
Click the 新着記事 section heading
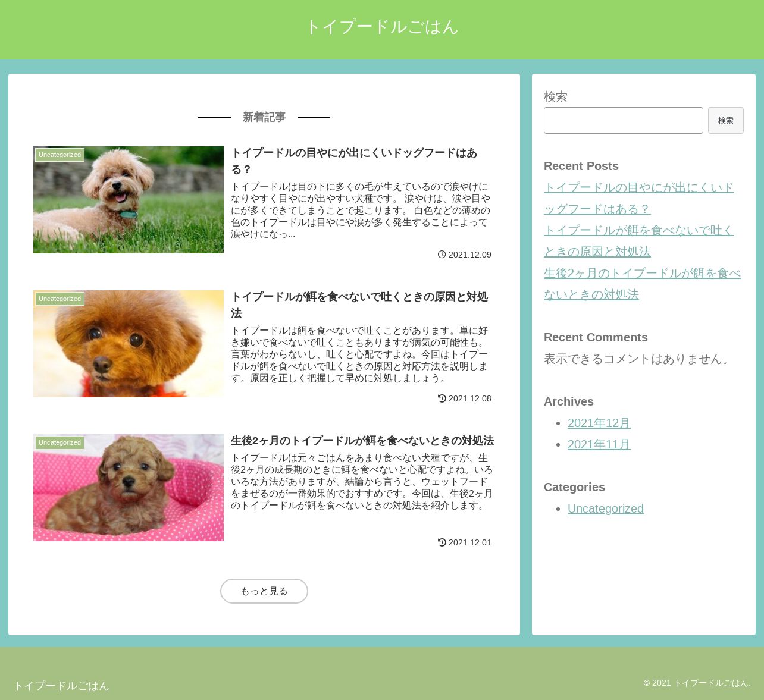(264, 117)
